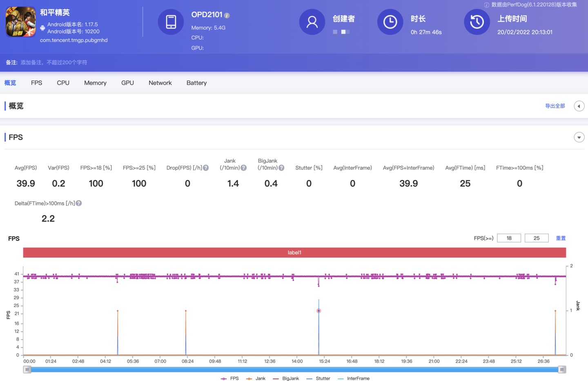
Task: Open help icon next to Drop(FPS)
Action: coord(206,168)
